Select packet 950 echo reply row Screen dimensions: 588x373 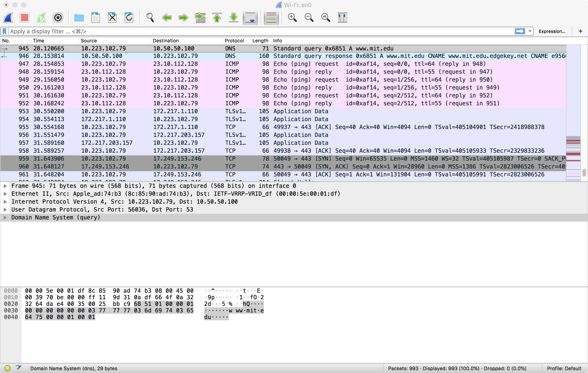[x=283, y=88]
